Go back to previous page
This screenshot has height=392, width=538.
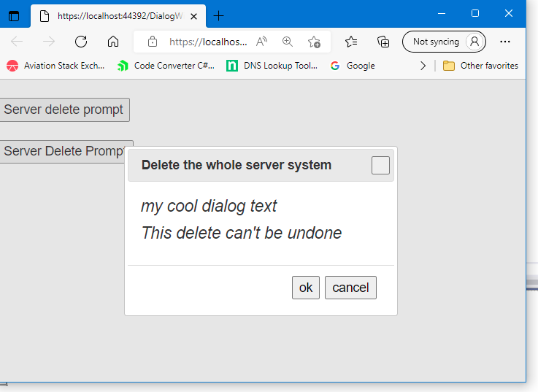(17, 42)
